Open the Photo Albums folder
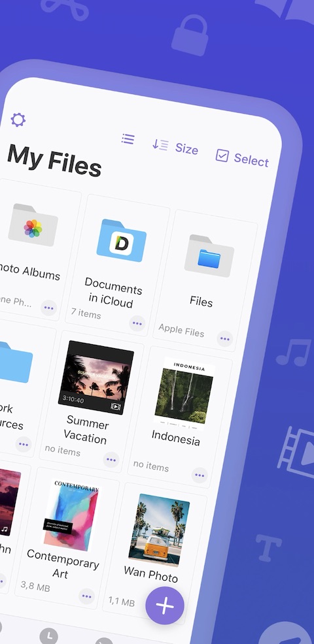The width and height of the screenshot is (314, 644). point(33,225)
